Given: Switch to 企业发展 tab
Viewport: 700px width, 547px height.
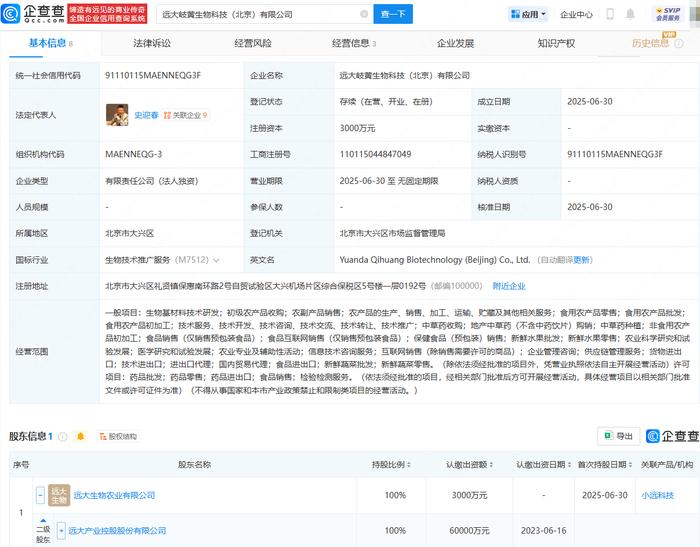Looking at the screenshot, I should point(455,43).
